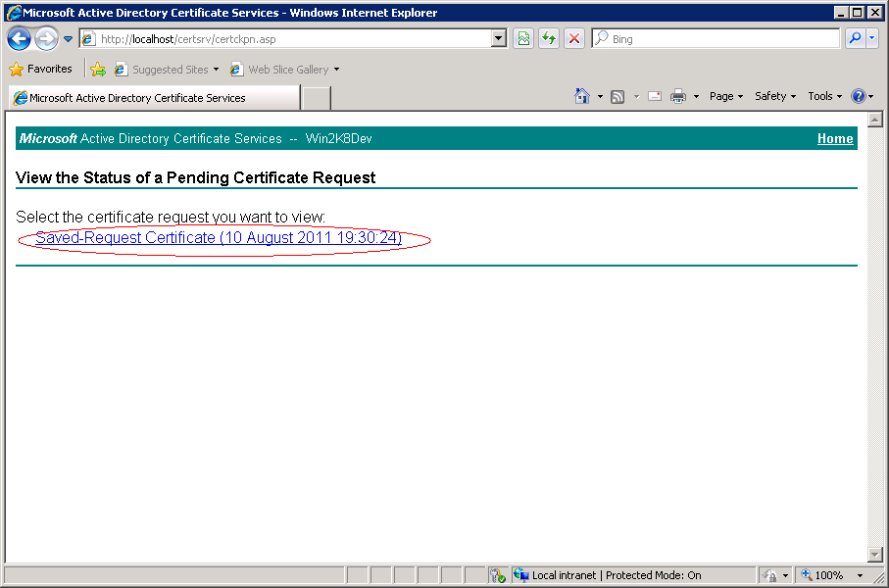The height and width of the screenshot is (588, 889).
Task: Open the Safety menu
Action: [x=775, y=96]
